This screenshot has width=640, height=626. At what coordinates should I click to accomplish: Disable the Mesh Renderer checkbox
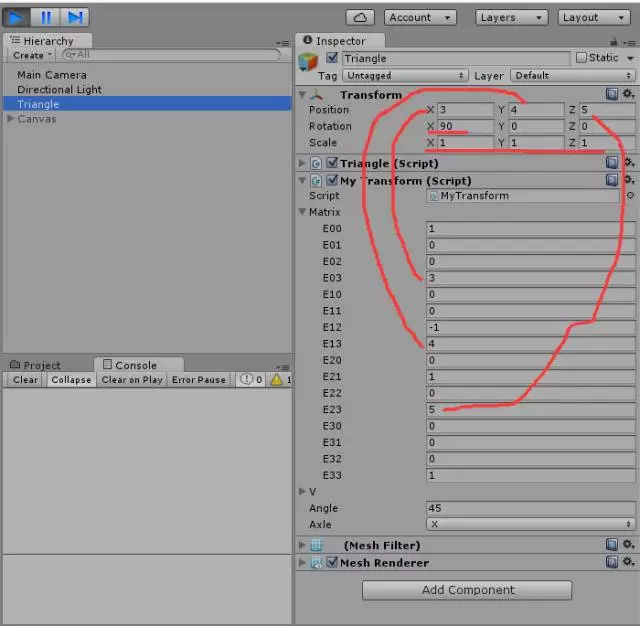[x=332, y=562]
